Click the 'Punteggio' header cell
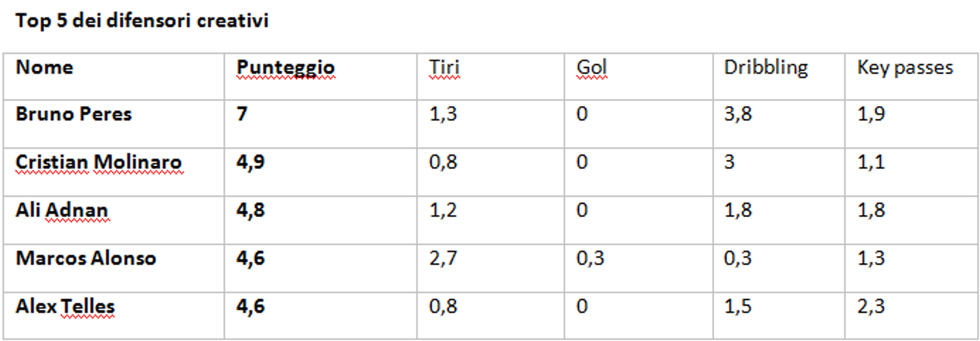This screenshot has width=980, height=341. [285, 67]
